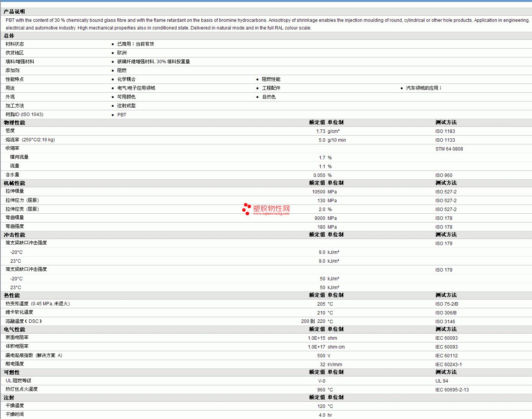
Task: Click the PBT product description paragraph
Action: point(267,24)
